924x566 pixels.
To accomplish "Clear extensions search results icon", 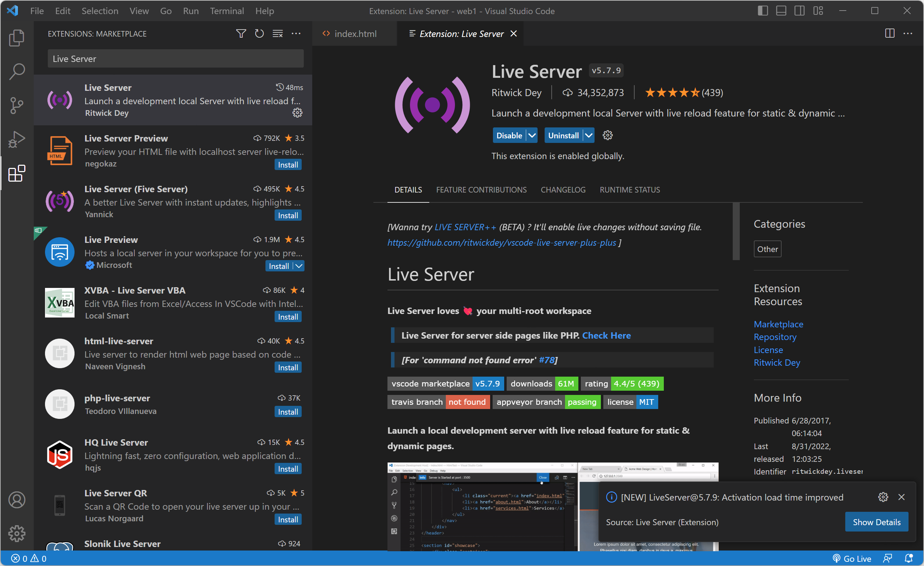I will tap(277, 34).
